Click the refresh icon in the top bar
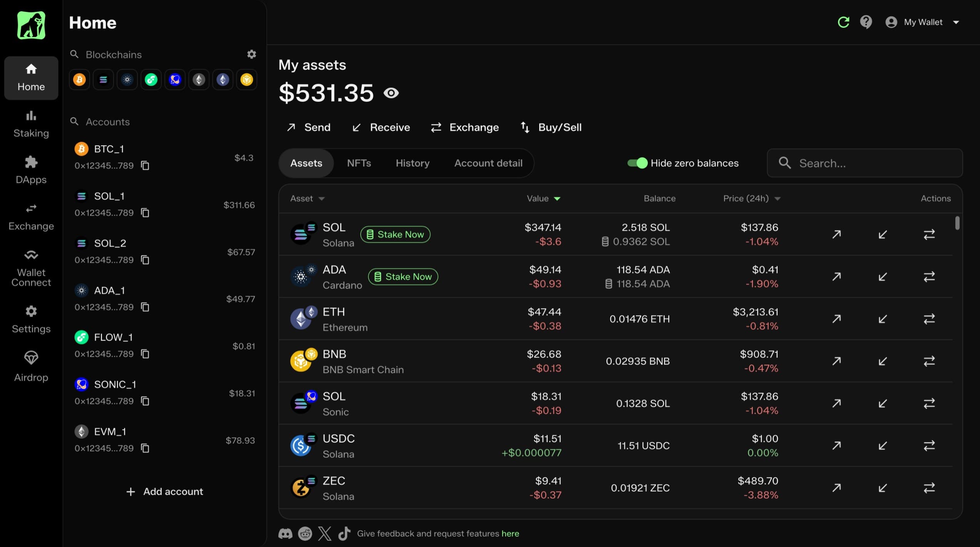 click(x=843, y=22)
